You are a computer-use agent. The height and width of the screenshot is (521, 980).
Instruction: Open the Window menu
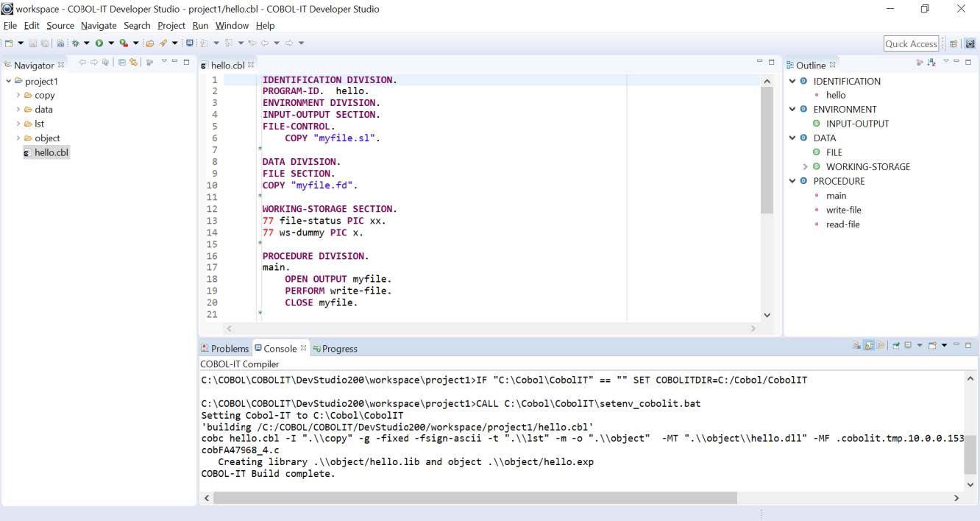click(232, 25)
